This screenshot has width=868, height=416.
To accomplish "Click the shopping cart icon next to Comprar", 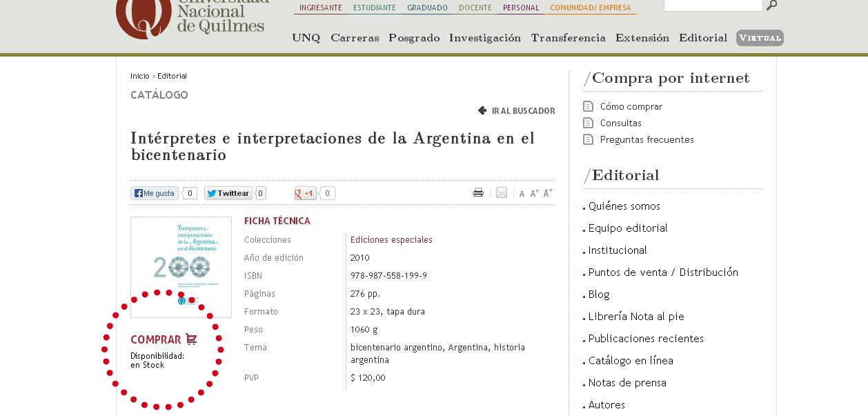I will (191, 339).
